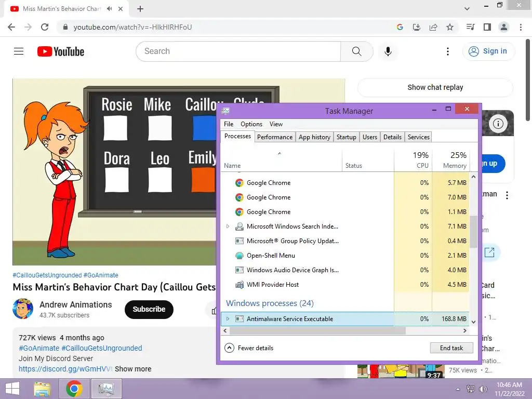This screenshot has width=532, height=399.
Task: Sort processes by the Memory column
Action: [x=451, y=159]
